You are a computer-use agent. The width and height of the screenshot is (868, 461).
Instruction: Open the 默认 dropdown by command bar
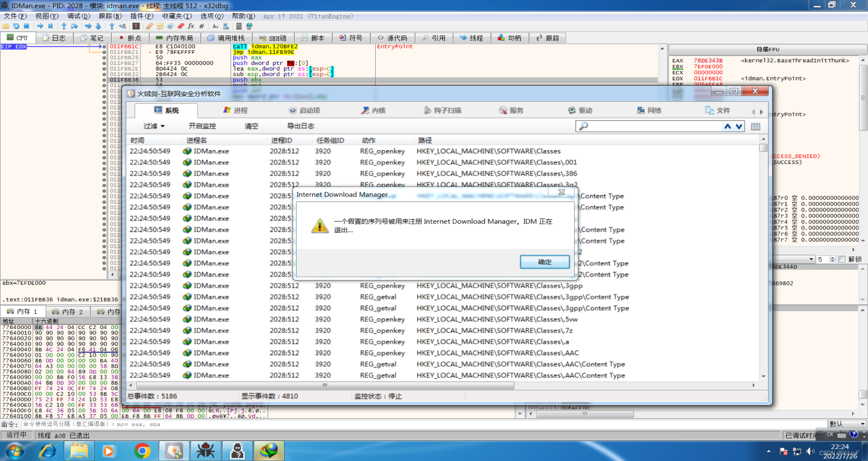click(x=847, y=424)
